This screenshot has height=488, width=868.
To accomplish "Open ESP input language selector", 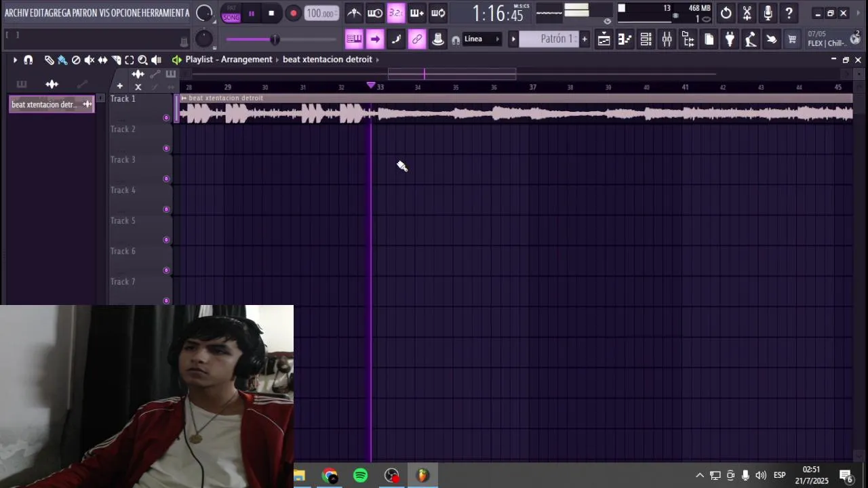I will coord(780,475).
